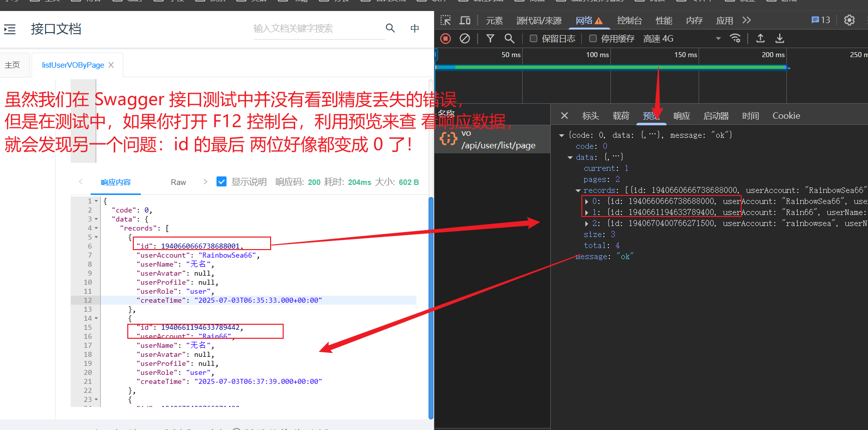Open the 高速 4G throttling dropdown
The height and width of the screenshot is (430, 868).
[682, 39]
